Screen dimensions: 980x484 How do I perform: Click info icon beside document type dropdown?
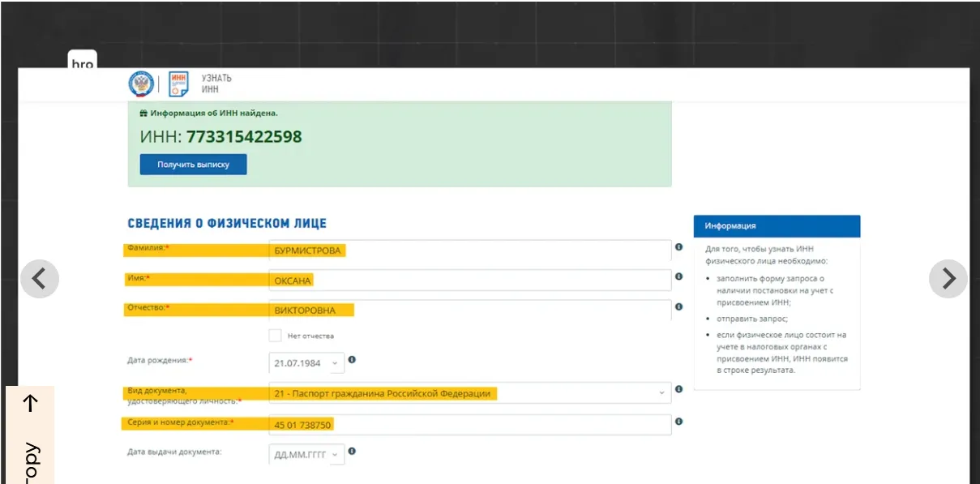point(678,390)
